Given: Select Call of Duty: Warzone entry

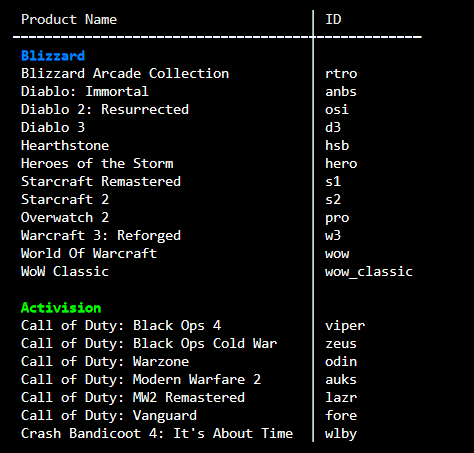Looking at the screenshot, I should [x=105, y=361].
